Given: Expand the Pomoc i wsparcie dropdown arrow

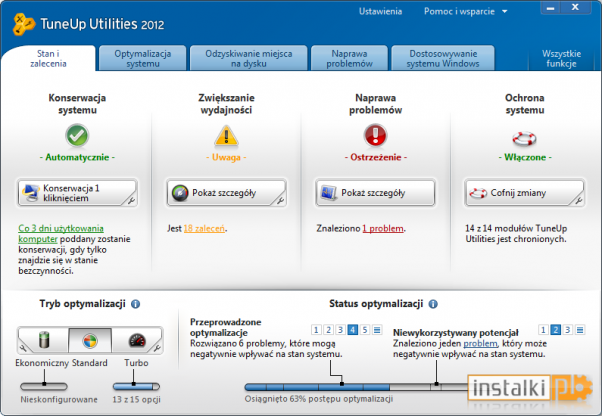Looking at the screenshot, I should [504, 12].
